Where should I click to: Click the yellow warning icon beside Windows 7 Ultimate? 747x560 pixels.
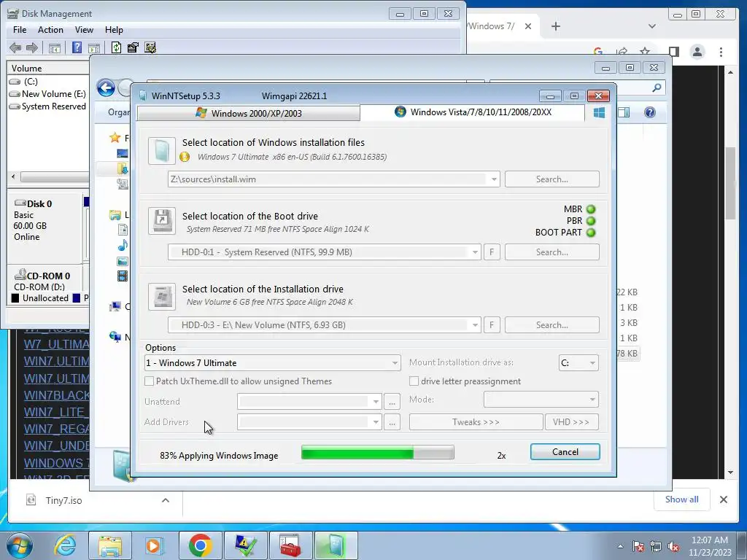185,157
